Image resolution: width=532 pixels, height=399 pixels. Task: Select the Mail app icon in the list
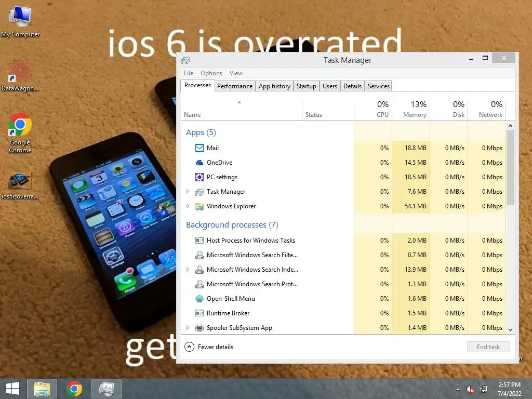pos(199,148)
